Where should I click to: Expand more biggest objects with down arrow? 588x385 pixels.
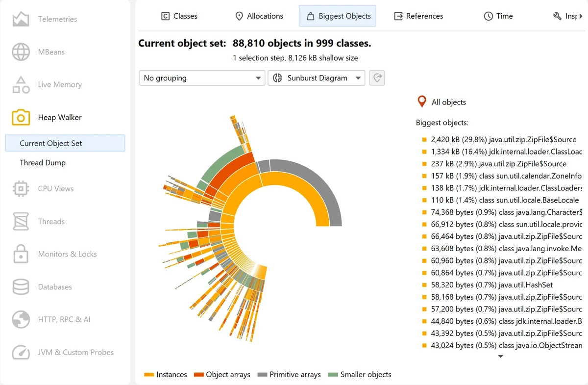pyautogui.click(x=500, y=357)
